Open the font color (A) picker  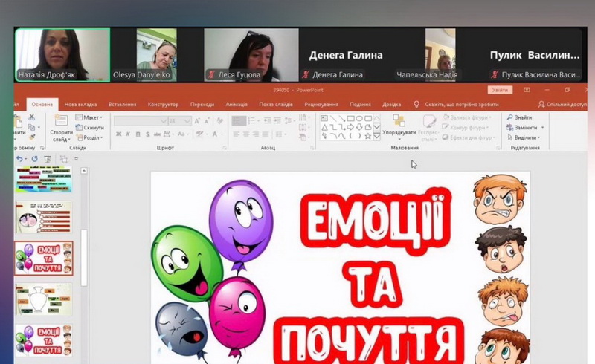click(x=215, y=134)
